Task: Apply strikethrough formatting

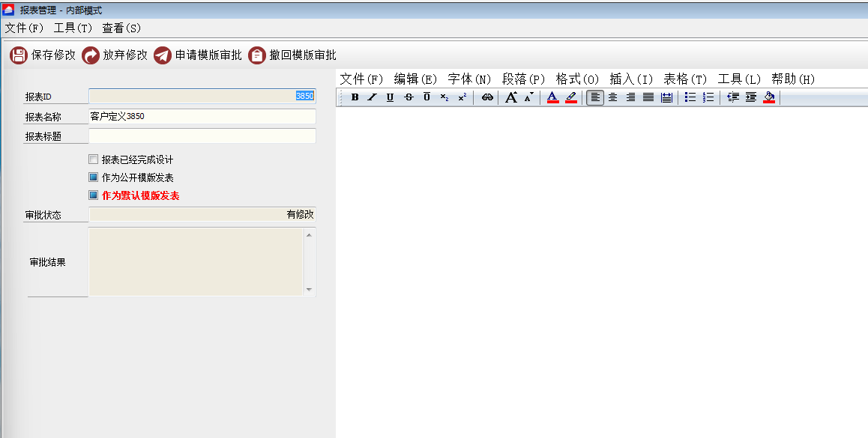Action: click(x=409, y=97)
